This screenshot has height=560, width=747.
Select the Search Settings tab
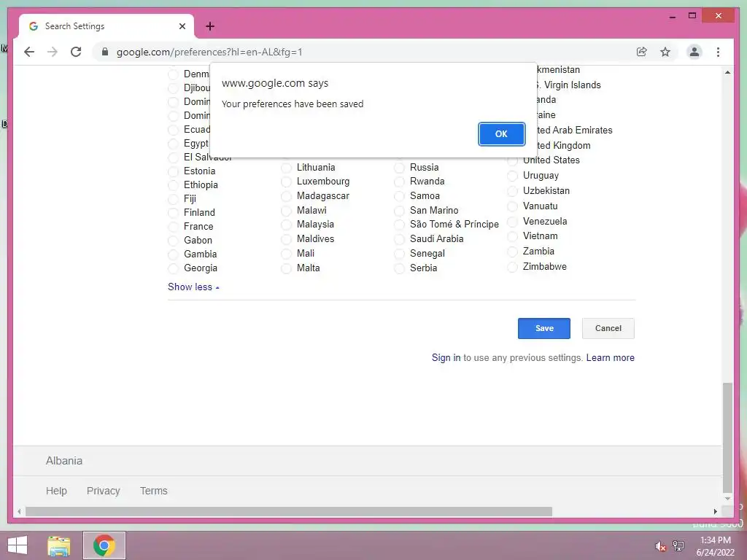click(107, 26)
